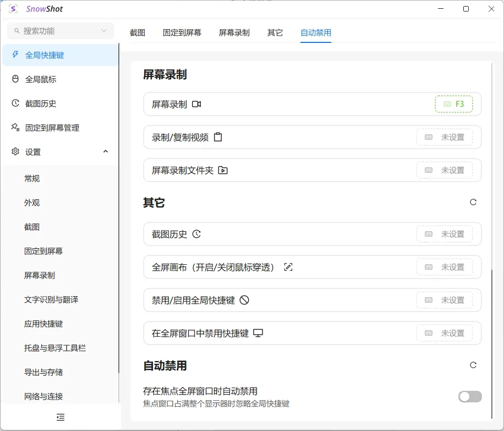Set shortcut for 录制/复制视频

(445, 137)
